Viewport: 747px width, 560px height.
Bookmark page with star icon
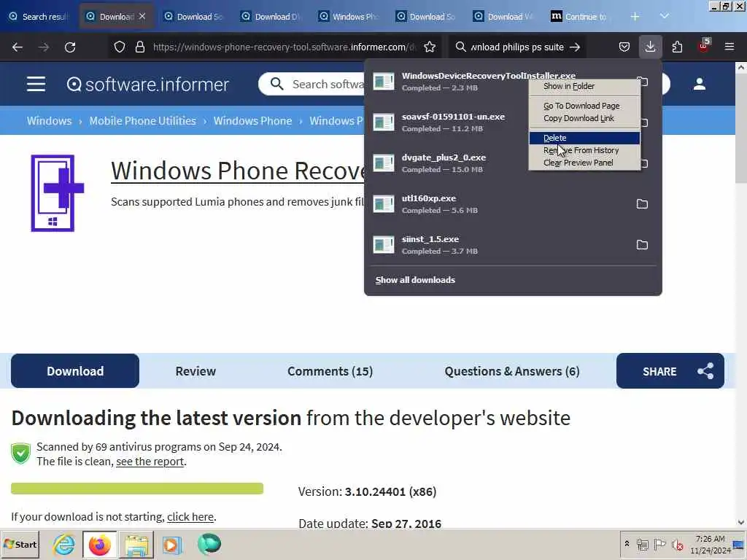430,47
